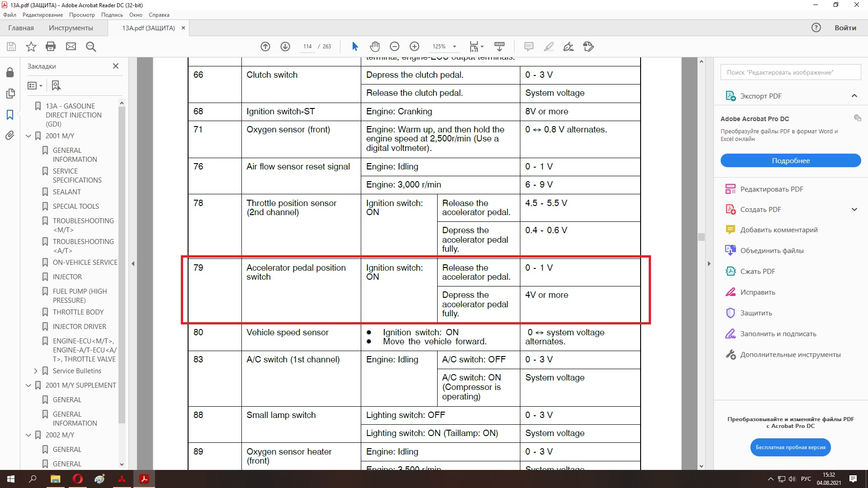Viewport: 868px width, 488px height.
Task: Click the Подробнее button
Action: (x=790, y=161)
